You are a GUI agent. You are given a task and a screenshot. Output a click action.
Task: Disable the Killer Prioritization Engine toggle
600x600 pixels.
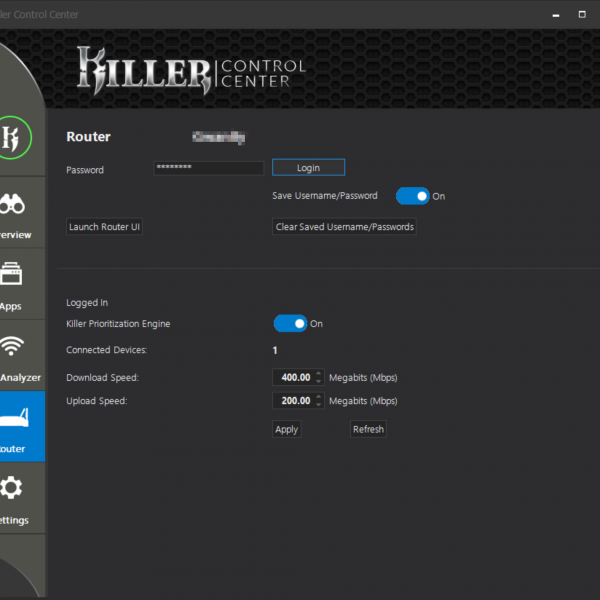pos(290,323)
